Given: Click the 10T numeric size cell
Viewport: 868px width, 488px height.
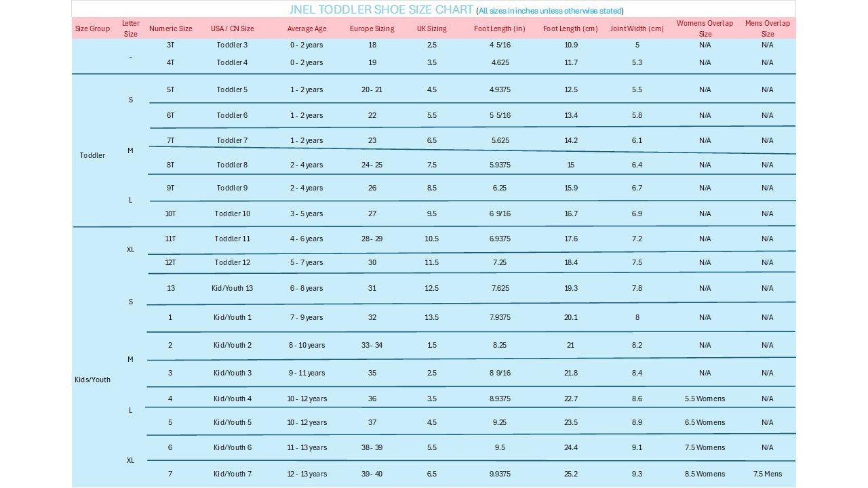Looking at the screenshot, I should [170, 213].
